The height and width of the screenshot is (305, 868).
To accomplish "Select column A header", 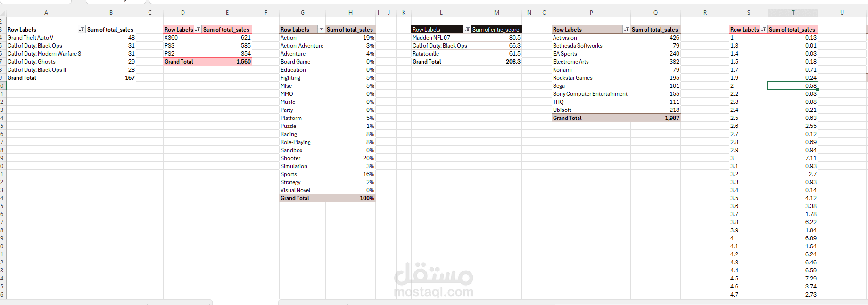I will [x=46, y=13].
